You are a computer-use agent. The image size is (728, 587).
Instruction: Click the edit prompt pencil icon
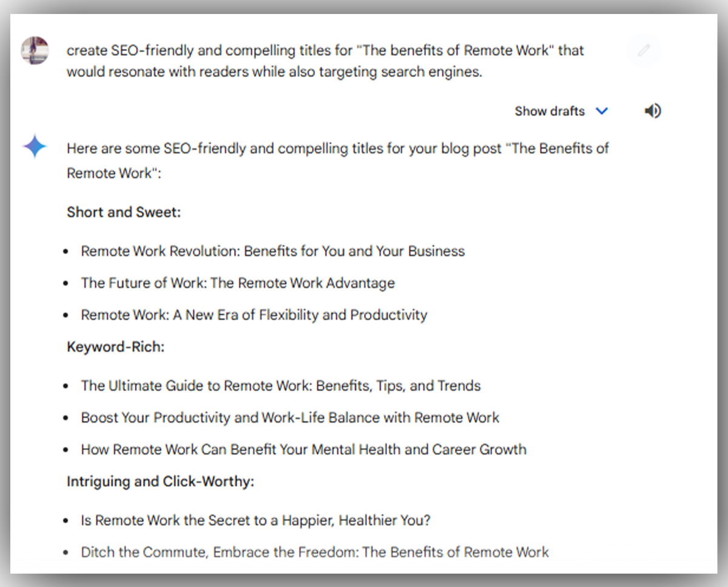[644, 50]
